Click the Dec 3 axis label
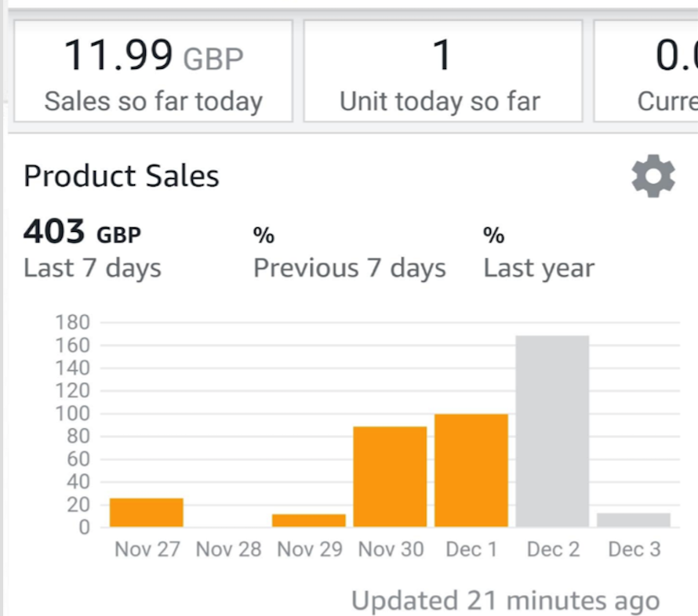 [634, 549]
